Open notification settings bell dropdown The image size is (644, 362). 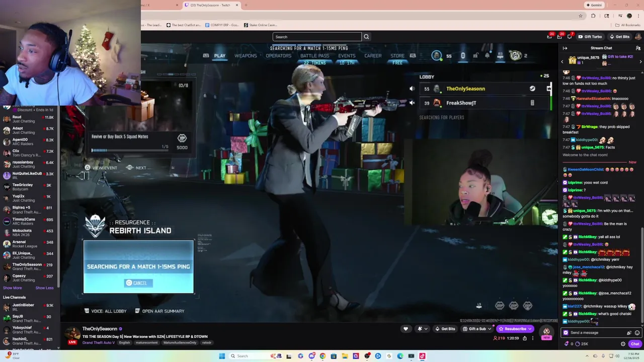422,329
